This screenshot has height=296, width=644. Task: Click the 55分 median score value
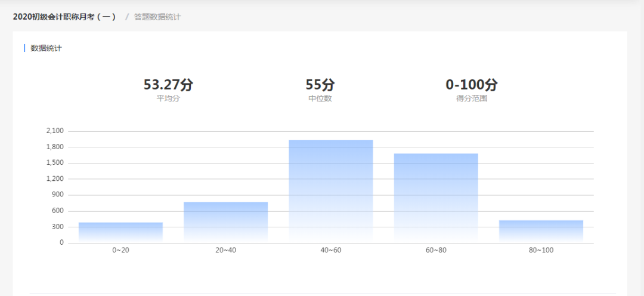coord(320,85)
